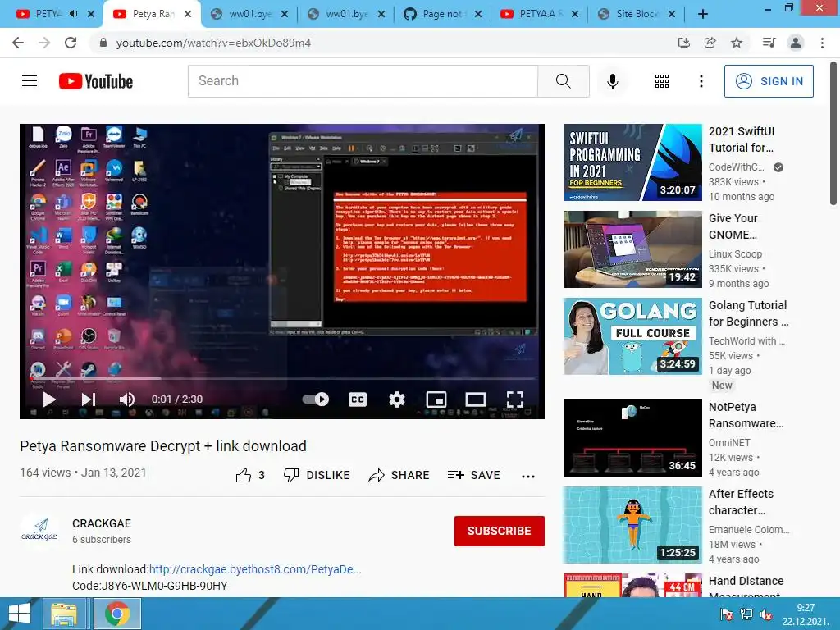Toggle autoplay switch in player
Image resolution: width=840 pixels, height=630 pixels.
pos(316,399)
